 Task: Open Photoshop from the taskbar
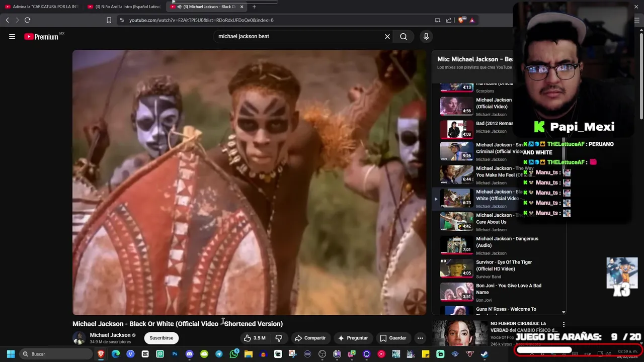[175, 354]
